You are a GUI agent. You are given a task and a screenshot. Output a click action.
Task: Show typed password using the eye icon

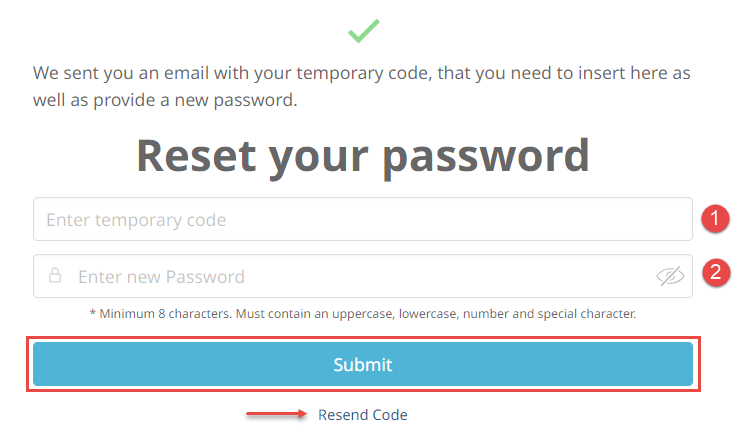pyautogui.click(x=670, y=276)
